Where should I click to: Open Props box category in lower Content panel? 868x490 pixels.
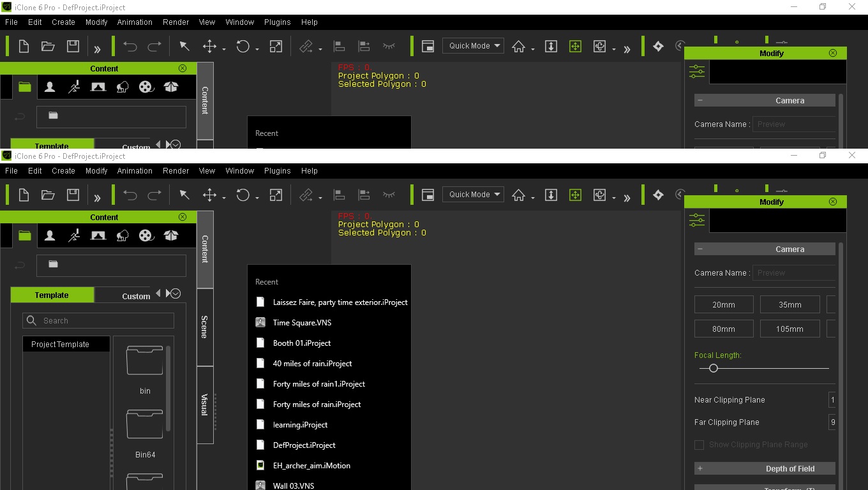pyautogui.click(x=170, y=235)
